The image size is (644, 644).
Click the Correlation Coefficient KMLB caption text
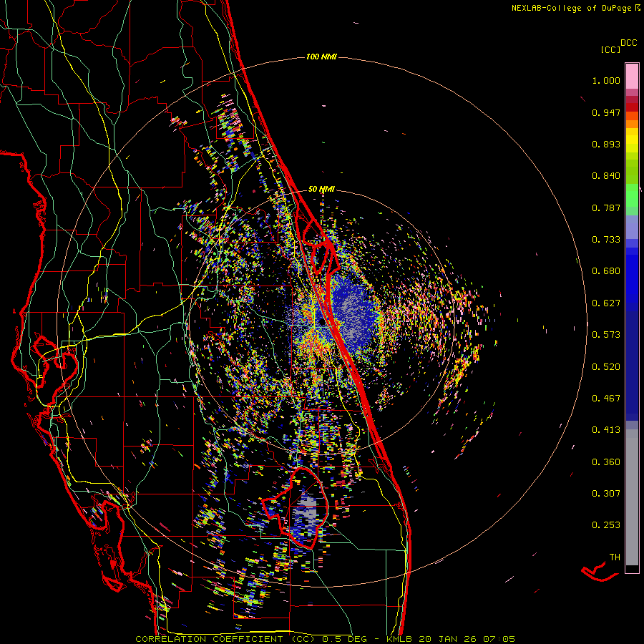pos(325,639)
